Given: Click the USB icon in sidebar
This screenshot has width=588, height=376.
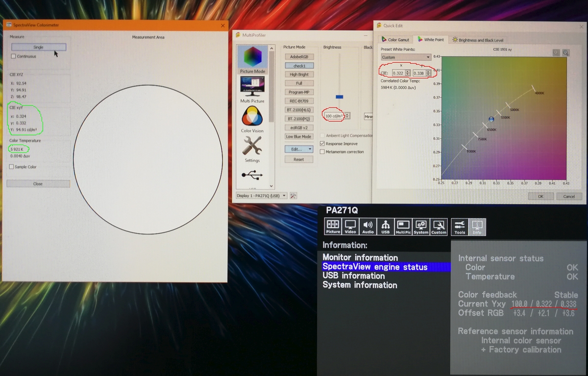Looking at the screenshot, I should pyautogui.click(x=252, y=175).
